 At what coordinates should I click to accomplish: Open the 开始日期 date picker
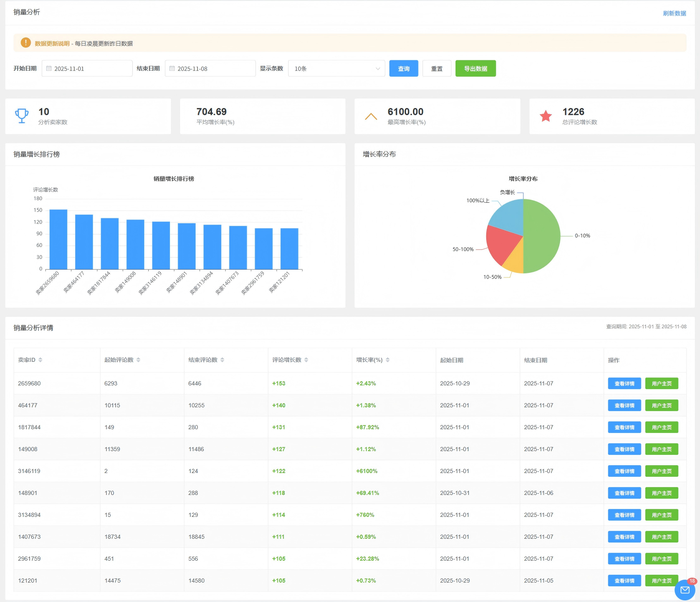pyautogui.click(x=87, y=69)
